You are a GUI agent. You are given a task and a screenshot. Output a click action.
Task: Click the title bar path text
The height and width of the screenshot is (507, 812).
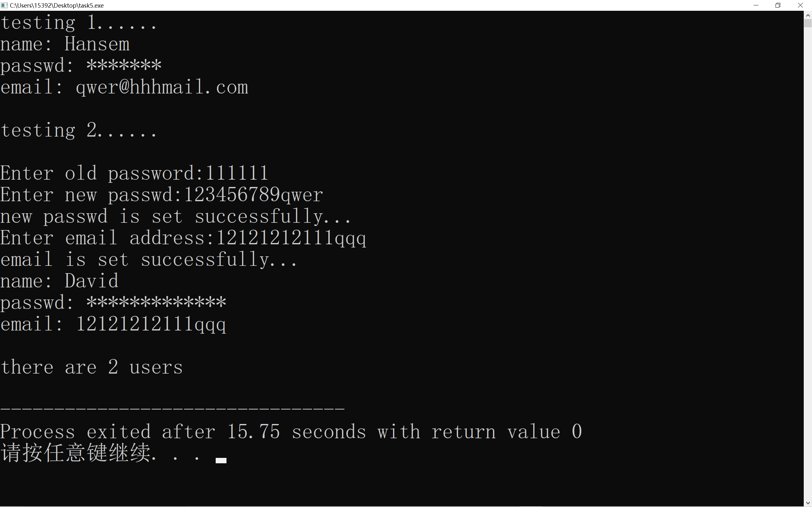(x=57, y=5)
